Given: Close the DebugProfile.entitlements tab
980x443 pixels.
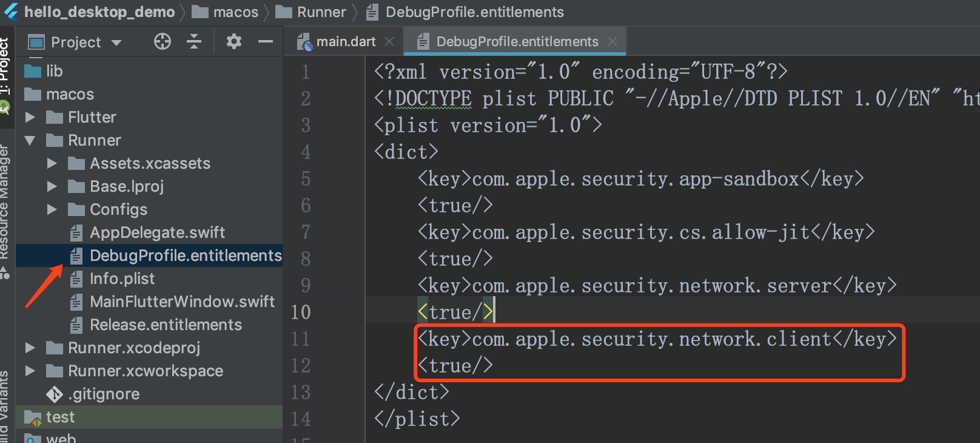Looking at the screenshot, I should [x=612, y=41].
